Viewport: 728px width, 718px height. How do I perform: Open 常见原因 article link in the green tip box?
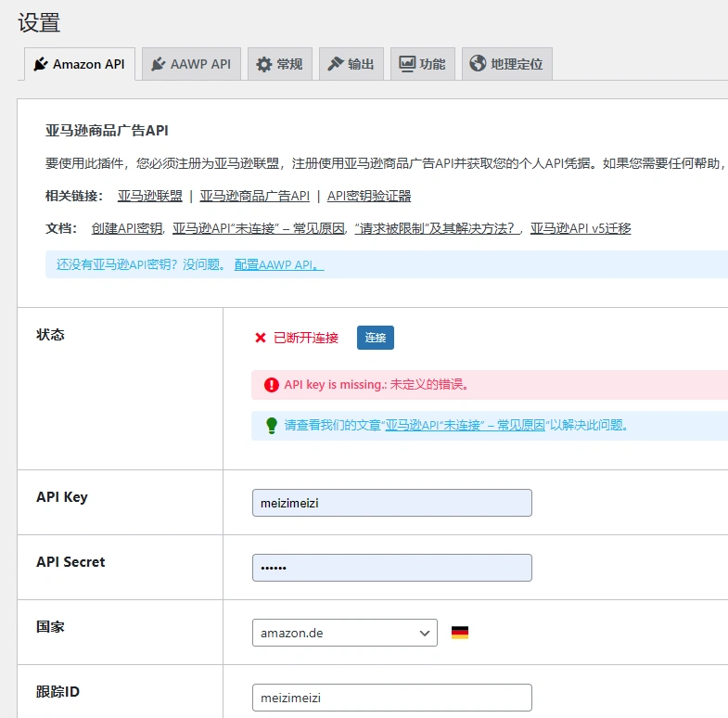pyautogui.click(x=465, y=426)
